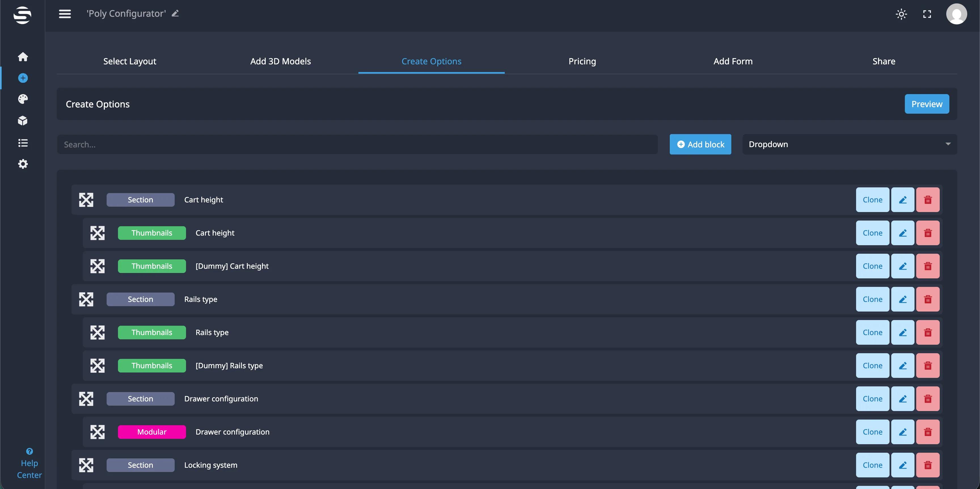Image resolution: width=980 pixels, height=489 pixels.
Task: Toggle the hamburger menu
Action: [x=65, y=14]
